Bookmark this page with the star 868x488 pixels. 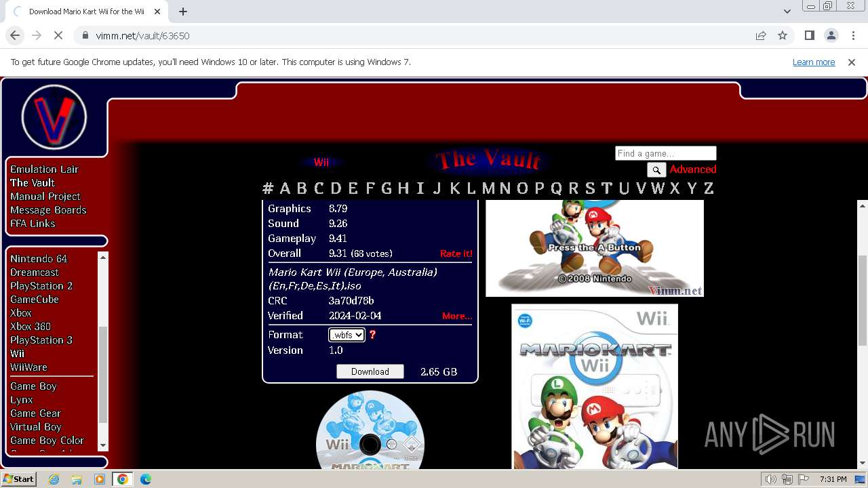coord(783,36)
